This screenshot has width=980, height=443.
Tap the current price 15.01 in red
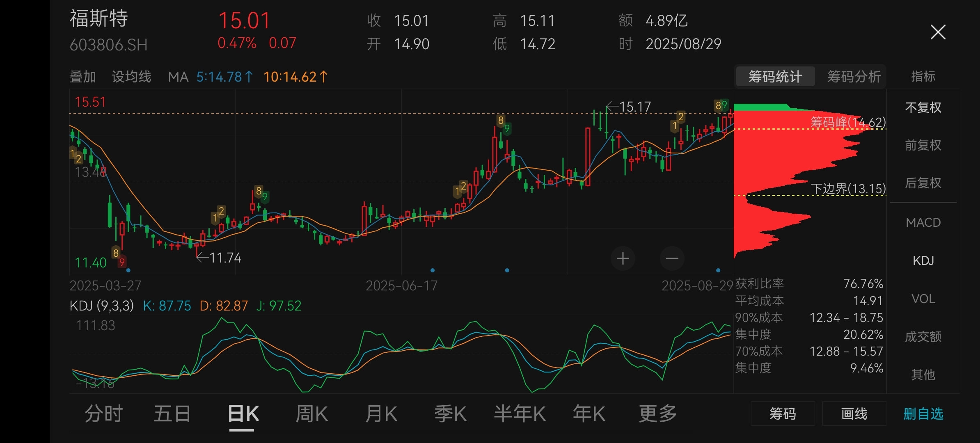coord(244,21)
